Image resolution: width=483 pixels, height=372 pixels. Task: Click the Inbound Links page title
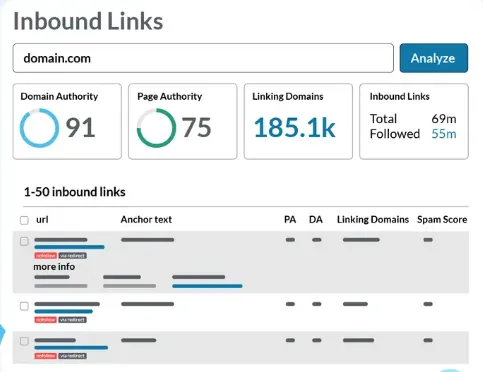(88, 21)
